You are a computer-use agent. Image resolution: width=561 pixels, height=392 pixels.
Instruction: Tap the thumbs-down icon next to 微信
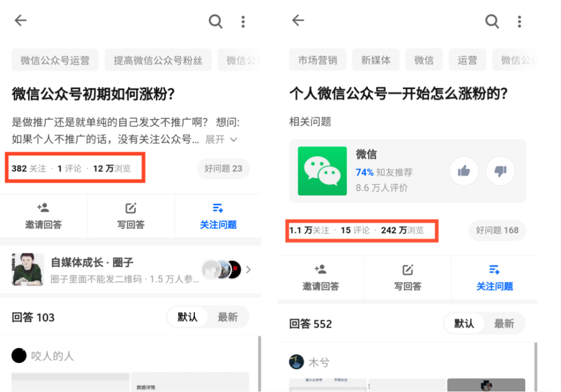click(500, 171)
